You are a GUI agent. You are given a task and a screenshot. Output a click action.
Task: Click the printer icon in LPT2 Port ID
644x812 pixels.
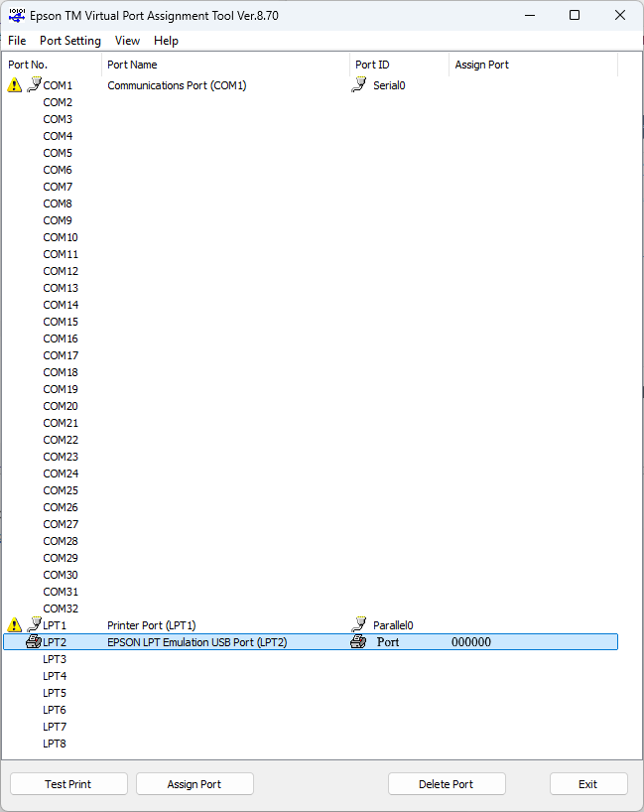pos(358,642)
